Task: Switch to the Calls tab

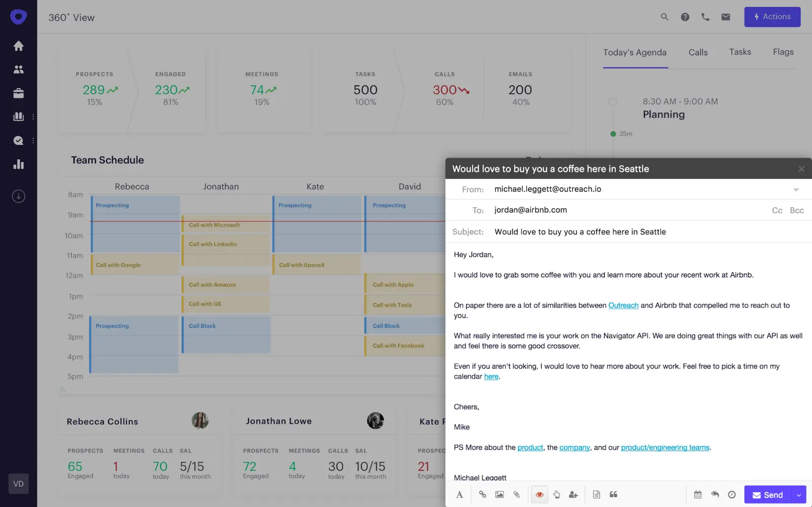Action: point(698,52)
